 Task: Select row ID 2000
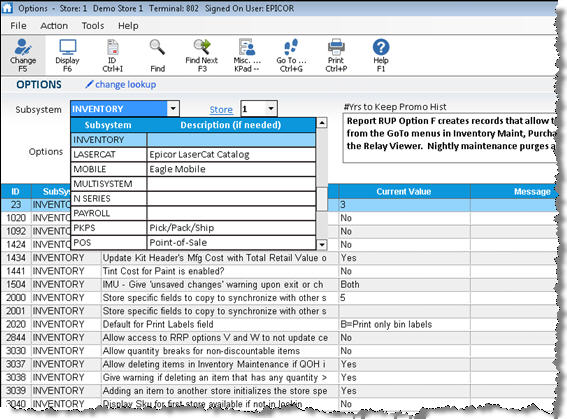(278, 298)
